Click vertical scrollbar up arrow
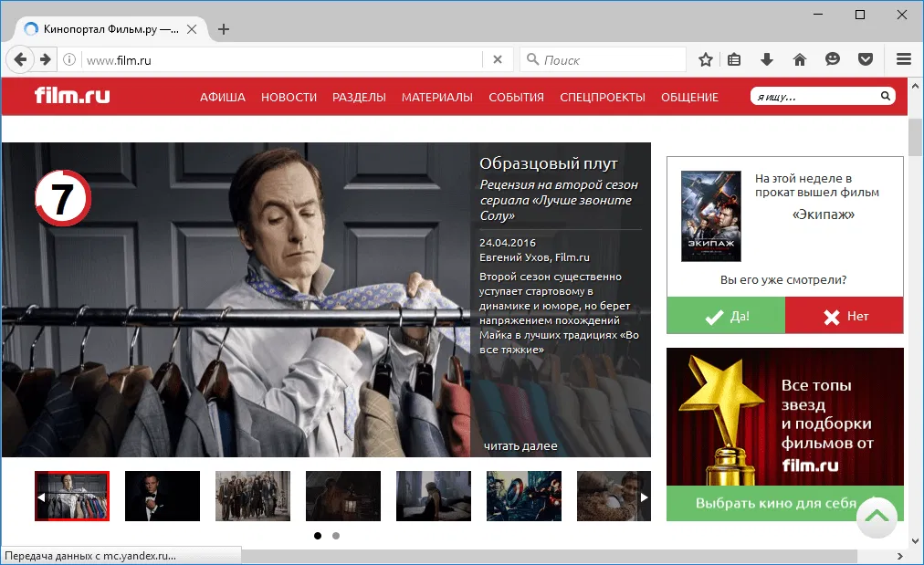924x565 pixels. point(915,86)
